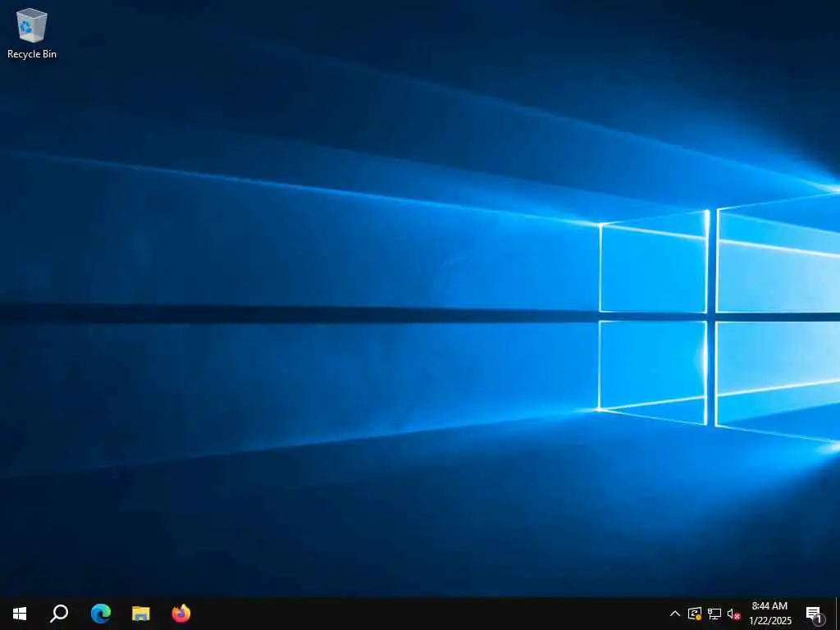840x630 pixels.
Task: Open the muted speaker volume icon
Action: click(733, 614)
